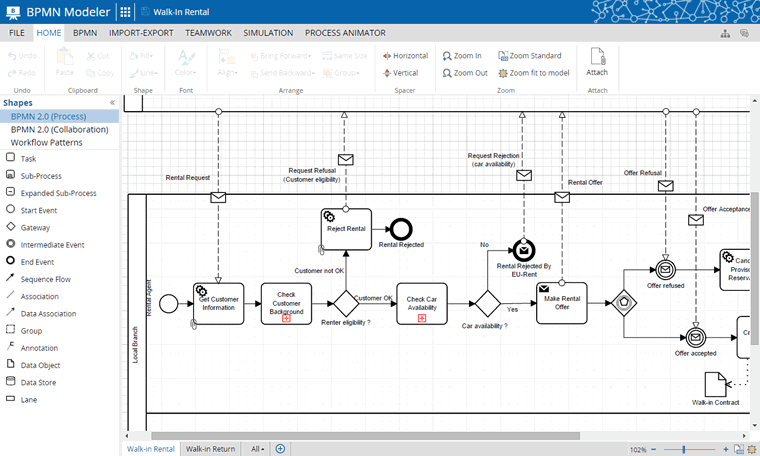Switch to the Walk-in Return diagram tab
The image size is (760, 456).
coord(210,449)
